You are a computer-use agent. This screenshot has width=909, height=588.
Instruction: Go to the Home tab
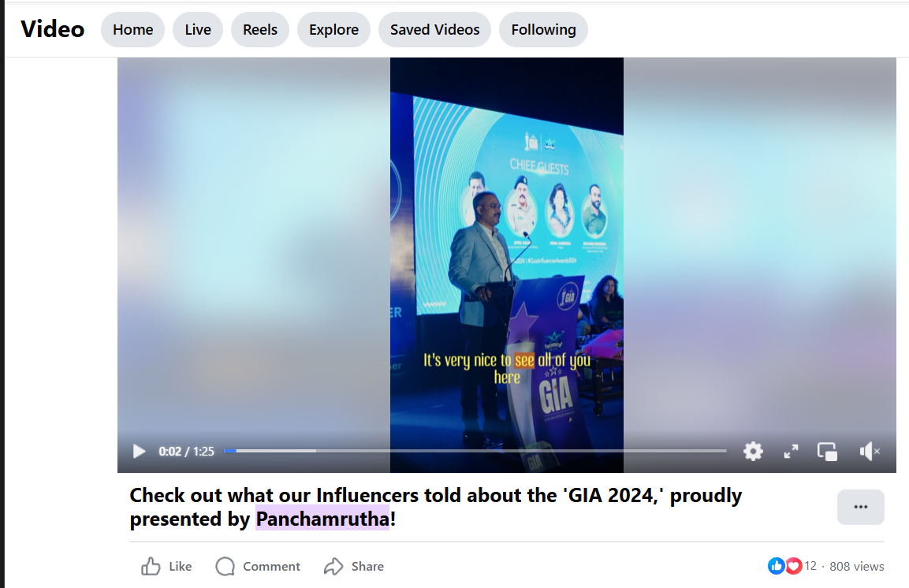coord(132,29)
